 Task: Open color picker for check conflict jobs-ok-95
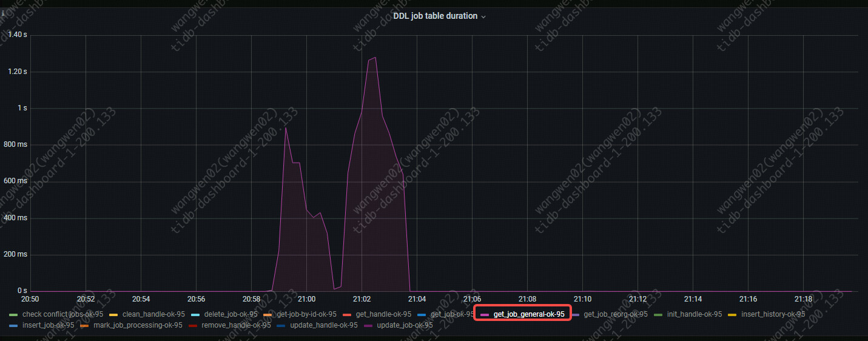click(13, 314)
